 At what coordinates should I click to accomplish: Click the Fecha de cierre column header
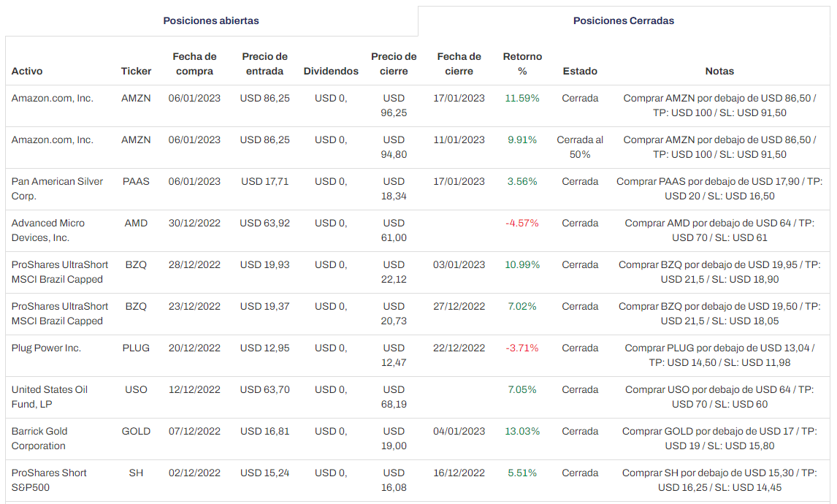459,64
